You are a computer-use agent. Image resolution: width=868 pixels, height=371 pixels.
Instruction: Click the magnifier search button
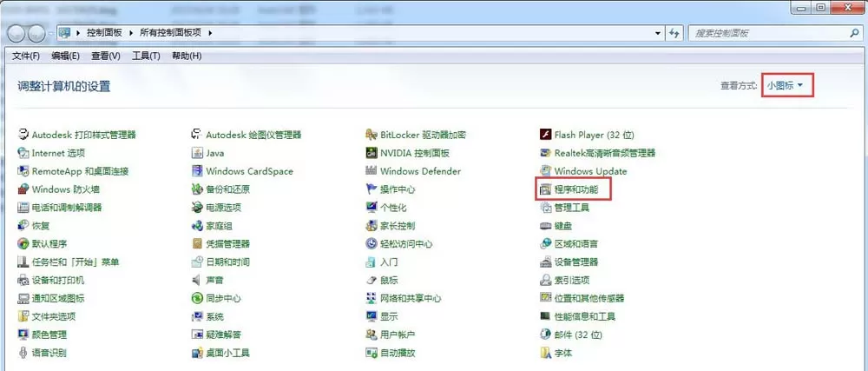tap(853, 33)
